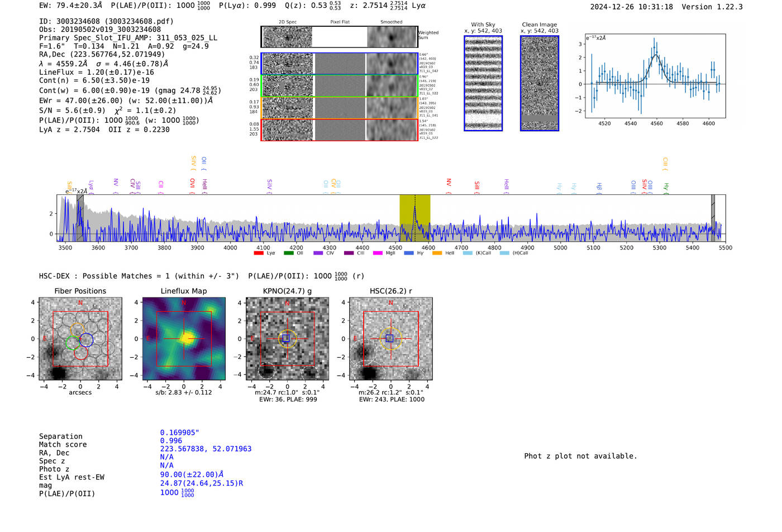
Task: Click the With Sky fiber image
Action: pyautogui.click(x=483, y=83)
